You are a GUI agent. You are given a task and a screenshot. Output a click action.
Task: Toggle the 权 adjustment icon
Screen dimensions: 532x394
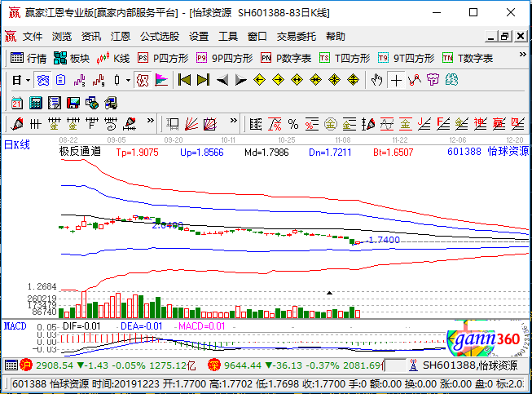pos(143,81)
